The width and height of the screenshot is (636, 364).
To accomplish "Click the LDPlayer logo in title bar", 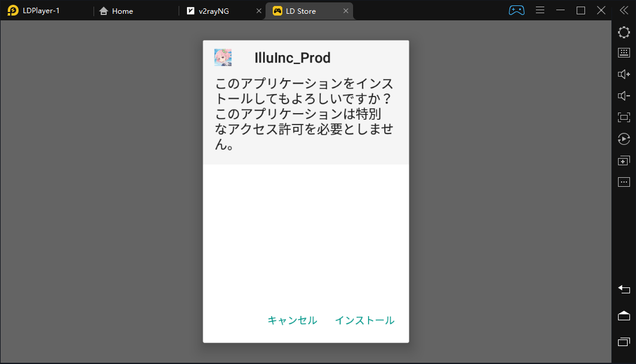I will pos(13,10).
